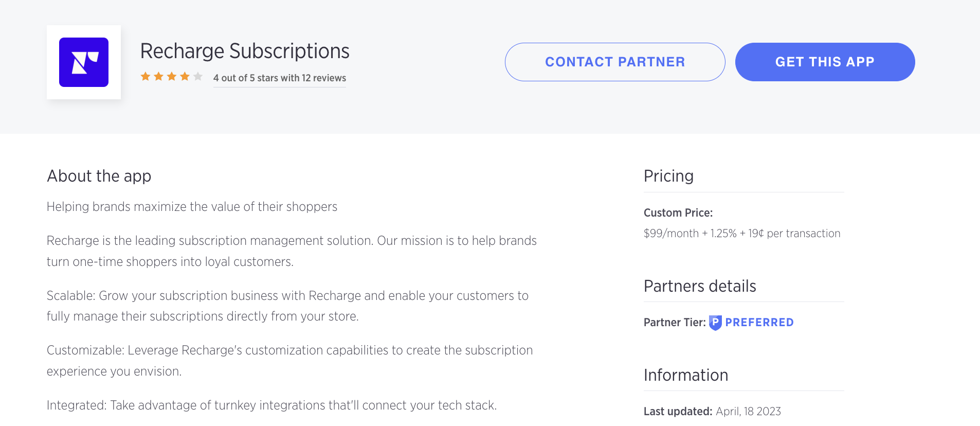
Task: Click the Custom Price label
Action: (678, 213)
